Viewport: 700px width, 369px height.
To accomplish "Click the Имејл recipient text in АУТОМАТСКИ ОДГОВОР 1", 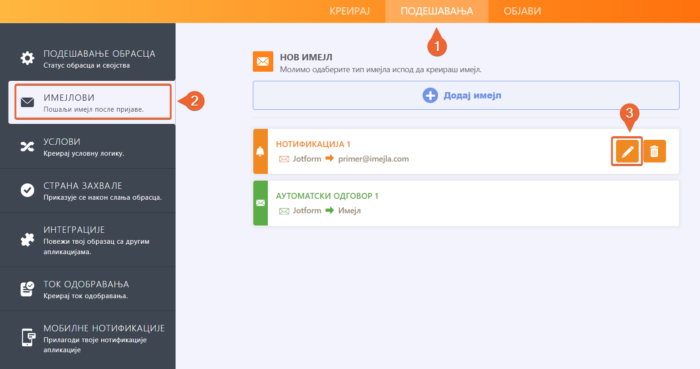I will [349, 211].
